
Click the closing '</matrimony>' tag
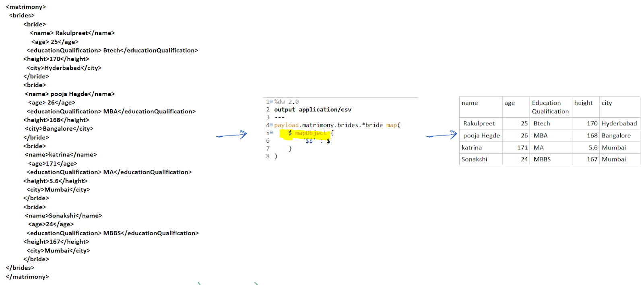tap(27, 277)
